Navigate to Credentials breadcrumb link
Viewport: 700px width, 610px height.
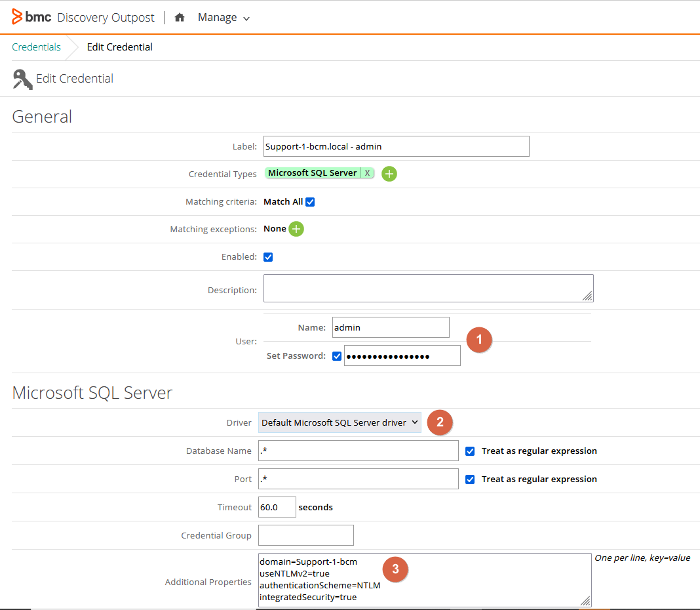(36, 47)
